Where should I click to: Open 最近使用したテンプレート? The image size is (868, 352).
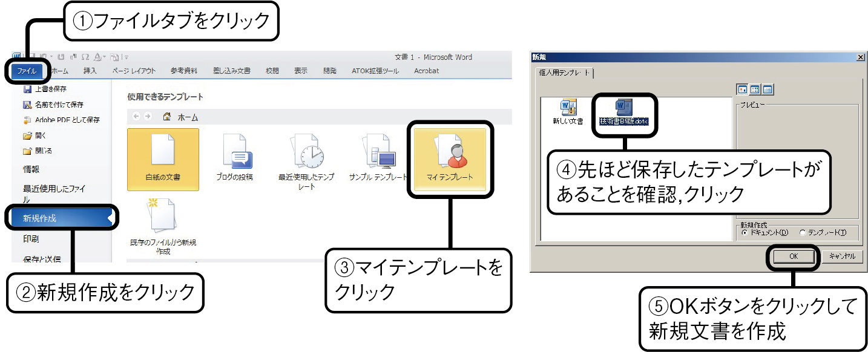pyautogui.click(x=306, y=161)
